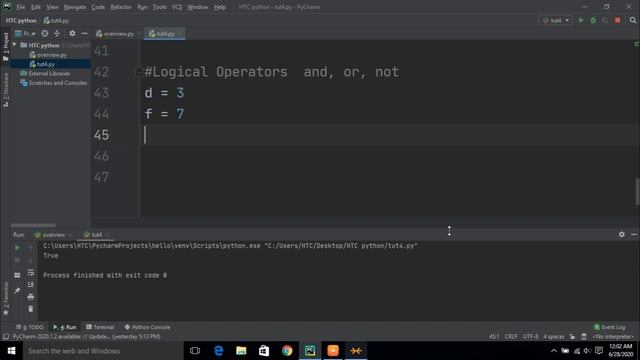The image size is (640, 360).
Task: Open Microsoft Store from taskbar
Action: tap(264, 351)
